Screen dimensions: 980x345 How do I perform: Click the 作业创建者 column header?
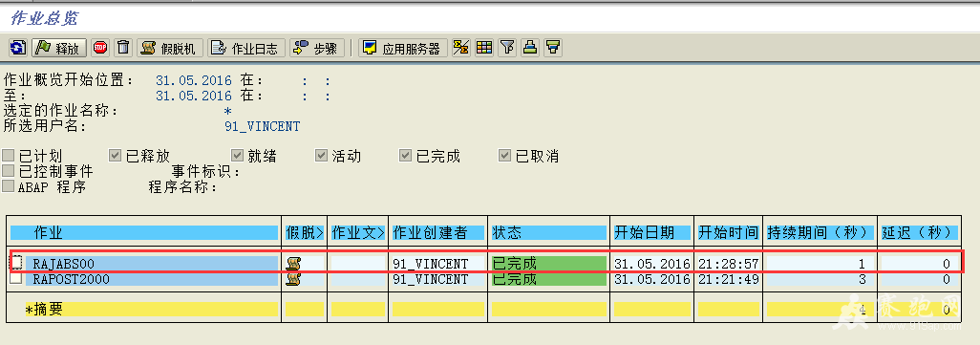[x=438, y=233]
